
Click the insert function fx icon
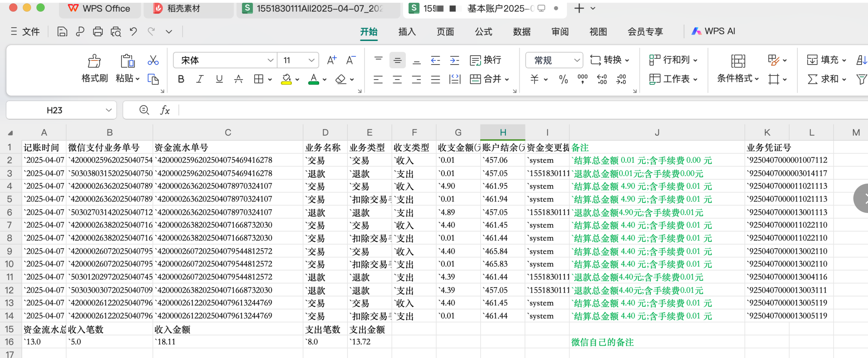pyautogui.click(x=165, y=110)
